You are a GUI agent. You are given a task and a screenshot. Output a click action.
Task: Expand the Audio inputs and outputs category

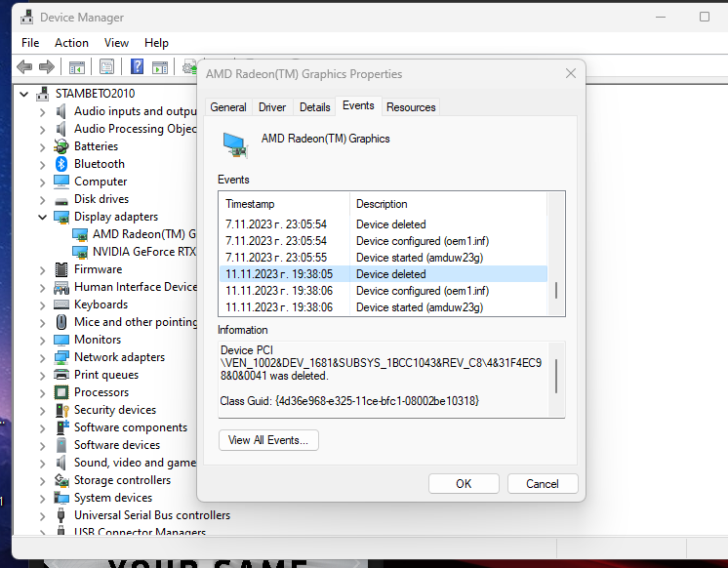(x=42, y=112)
